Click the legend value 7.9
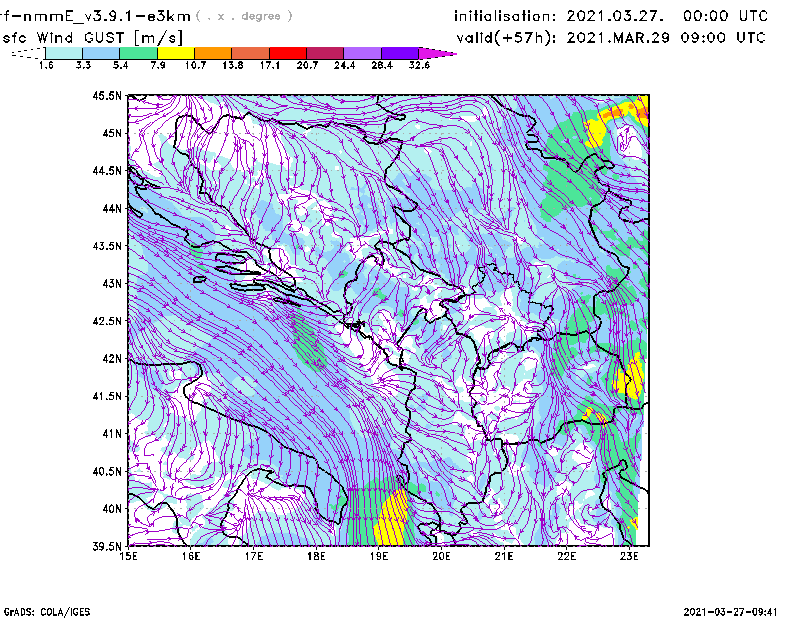Image resolution: width=800 pixels, height=618 pixels. click(x=158, y=65)
